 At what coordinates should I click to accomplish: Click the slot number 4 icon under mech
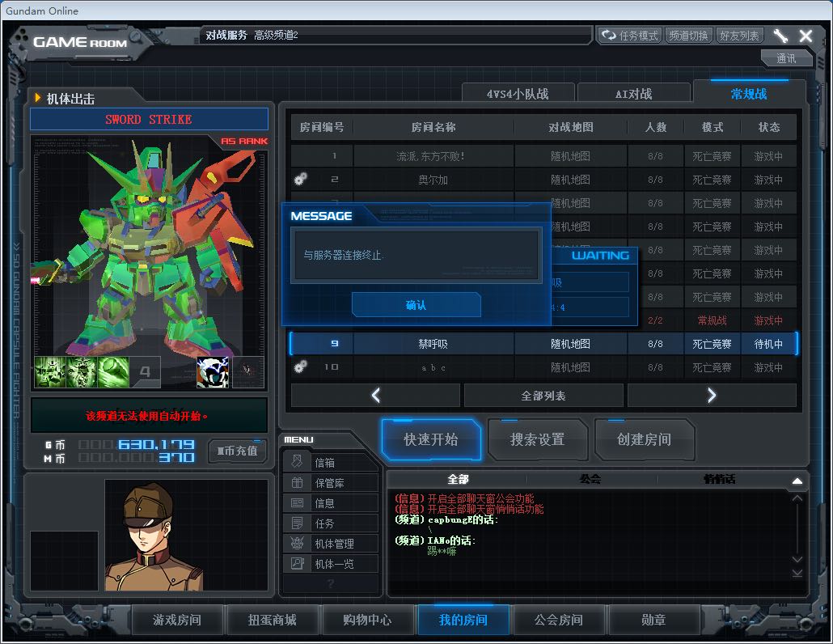pyautogui.click(x=145, y=372)
